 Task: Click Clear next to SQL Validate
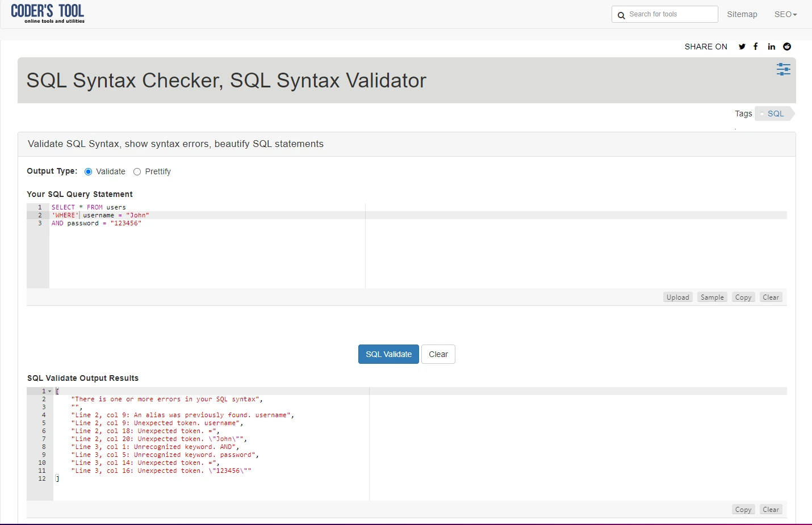[438, 354]
